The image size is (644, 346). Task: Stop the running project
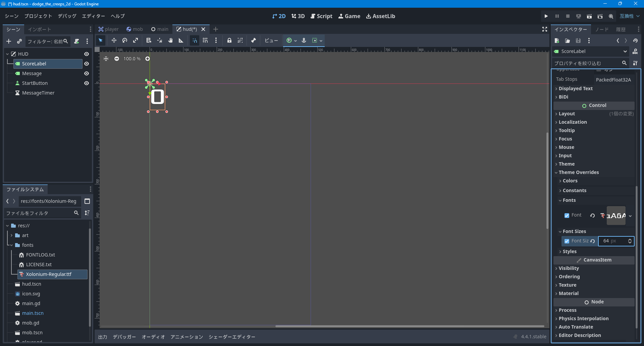(x=568, y=16)
